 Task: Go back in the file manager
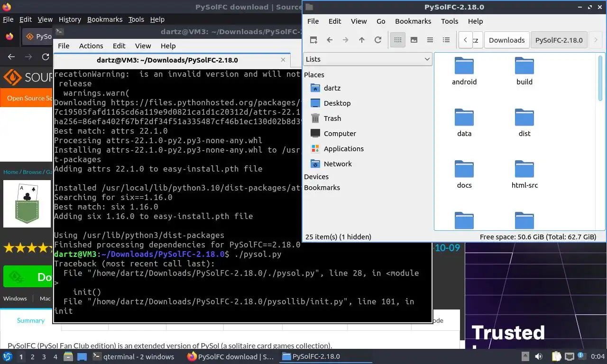(x=330, y=40)
